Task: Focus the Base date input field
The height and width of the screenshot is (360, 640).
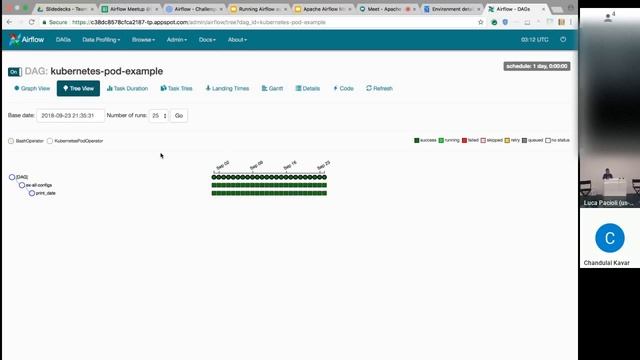Action: tap(71, 116)
